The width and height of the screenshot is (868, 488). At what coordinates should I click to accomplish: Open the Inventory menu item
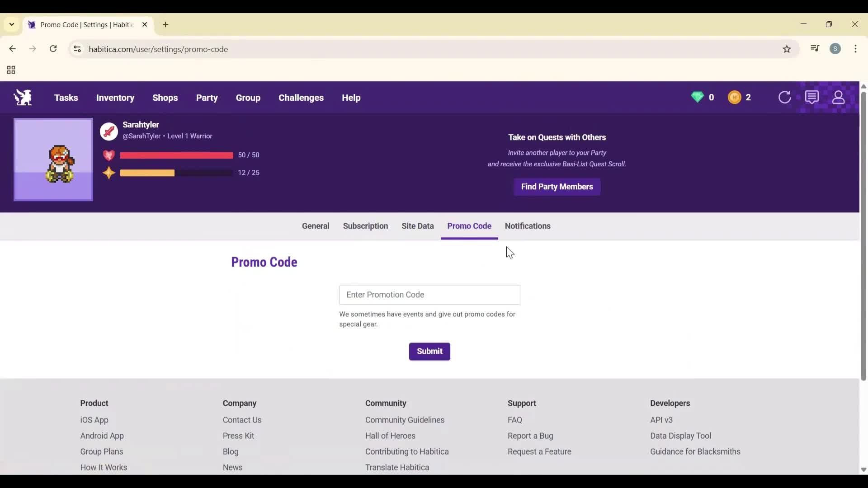(x=115, y=98)
